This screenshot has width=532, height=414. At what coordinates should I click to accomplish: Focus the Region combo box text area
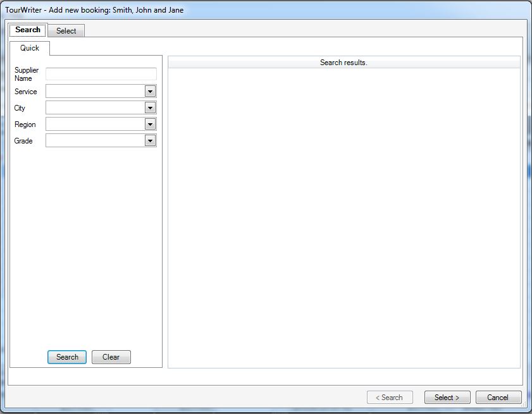pos(95,125)
